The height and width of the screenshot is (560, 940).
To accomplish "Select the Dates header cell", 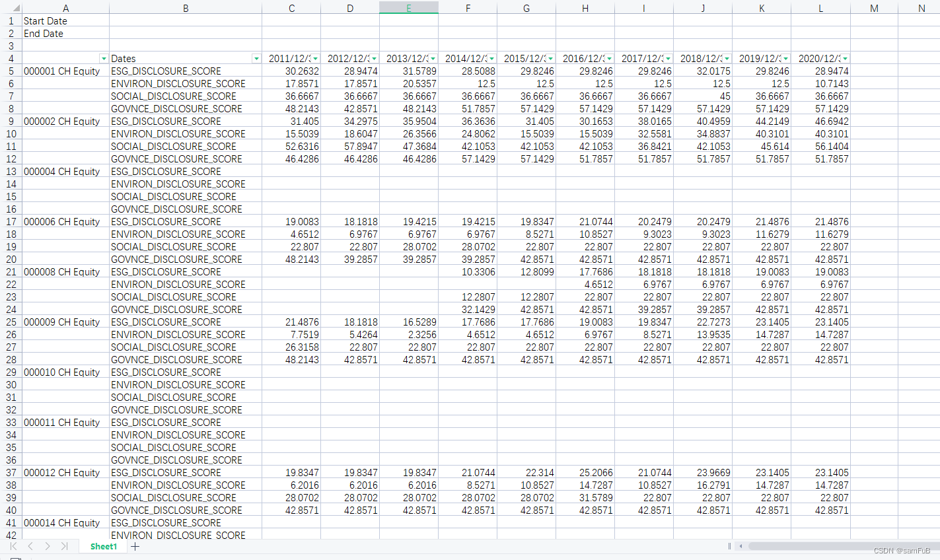I will (x=186, y=59).
